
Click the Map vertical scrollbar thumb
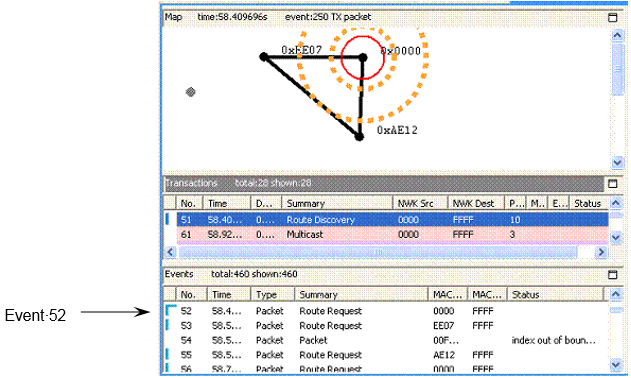pos(617,69)
